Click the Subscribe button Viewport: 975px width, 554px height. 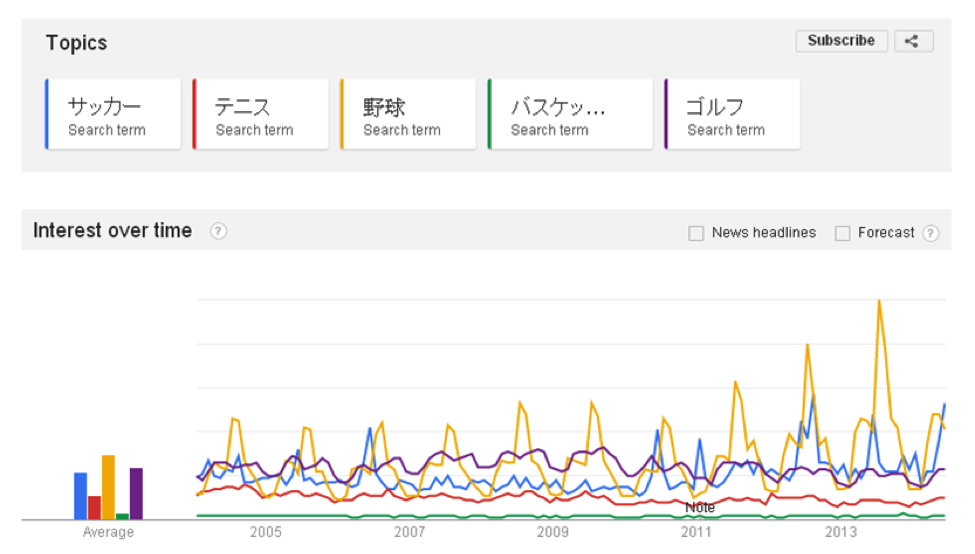841,41
